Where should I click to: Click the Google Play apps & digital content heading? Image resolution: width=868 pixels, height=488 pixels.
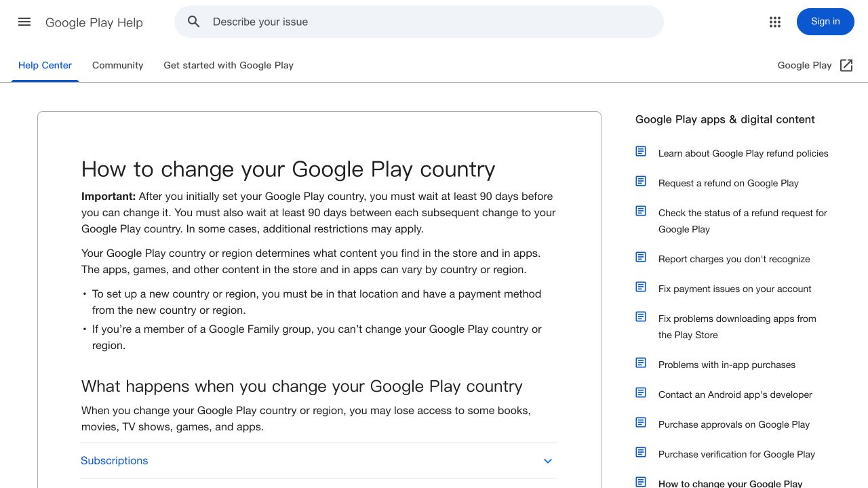(x=725, y=119)
